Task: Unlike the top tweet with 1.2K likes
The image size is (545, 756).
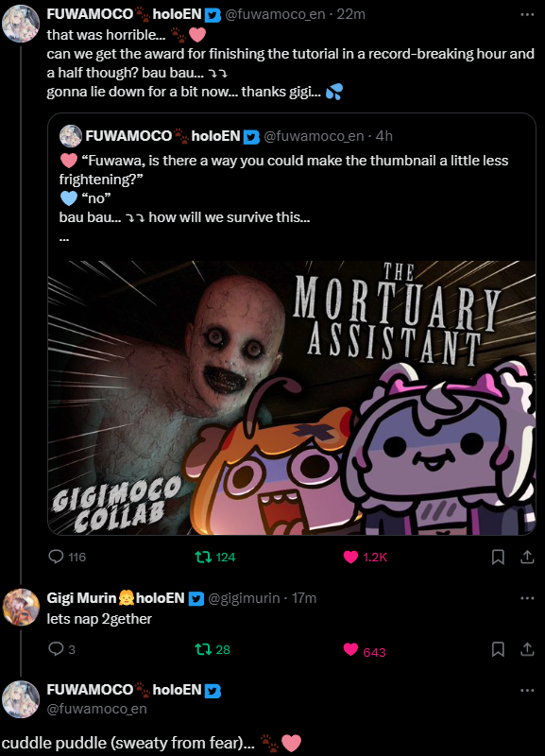Action: 365,557
